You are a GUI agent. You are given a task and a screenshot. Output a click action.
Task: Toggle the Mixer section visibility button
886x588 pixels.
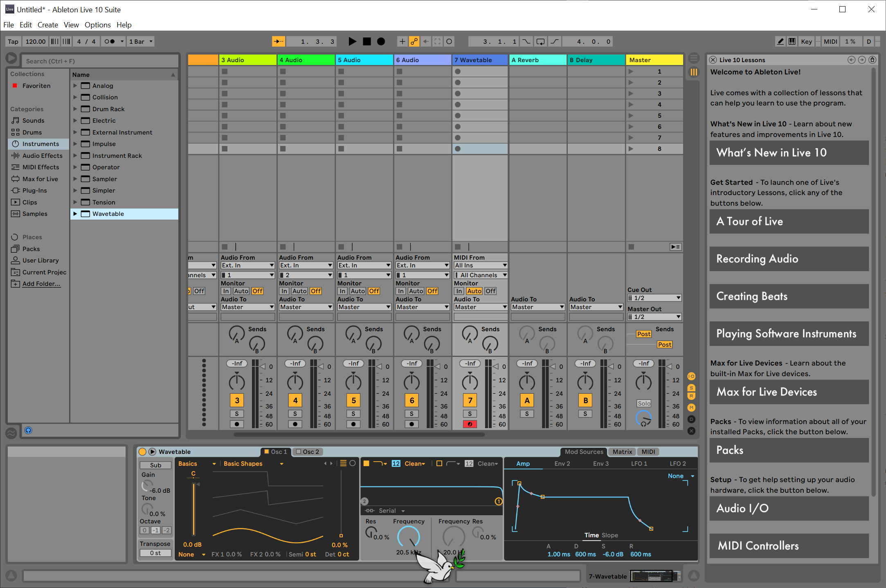pos(691,408)
